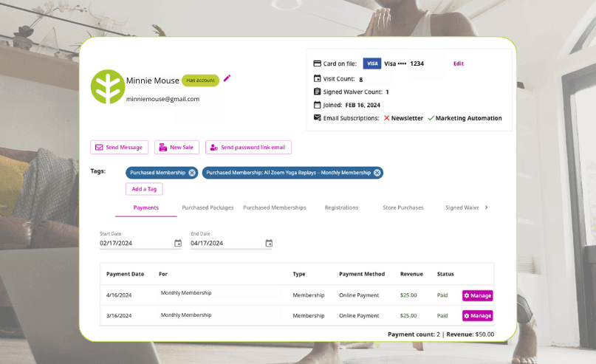This screenshot has height=364, width=596.
Task: Open the Purchased Packages tab
Action: (208, 207)
